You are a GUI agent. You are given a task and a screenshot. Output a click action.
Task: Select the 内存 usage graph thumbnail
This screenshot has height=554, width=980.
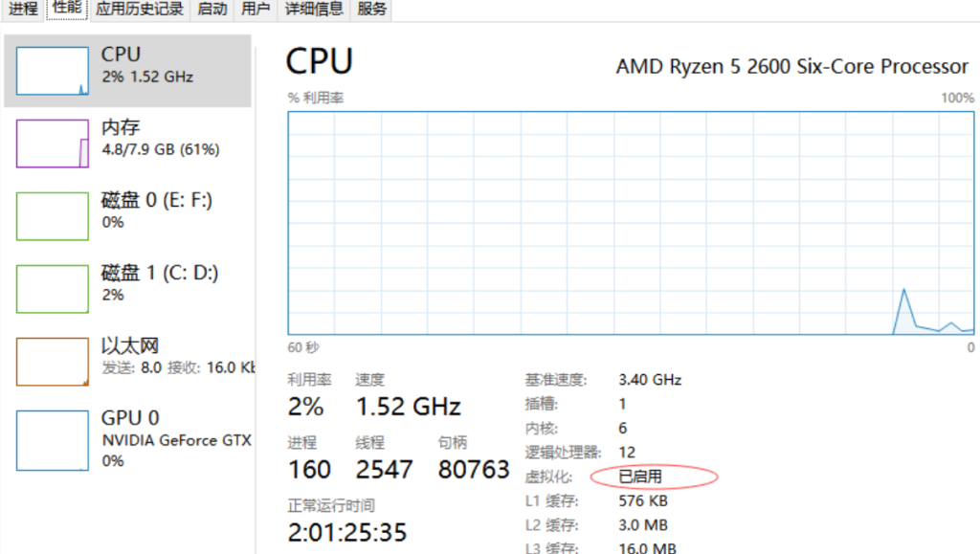[53, 144]
